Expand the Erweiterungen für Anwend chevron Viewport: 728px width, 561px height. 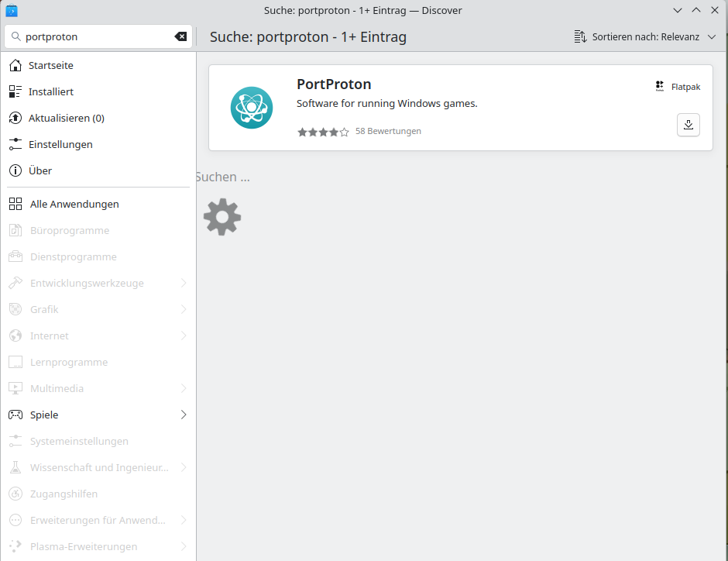tap(184, 520)
